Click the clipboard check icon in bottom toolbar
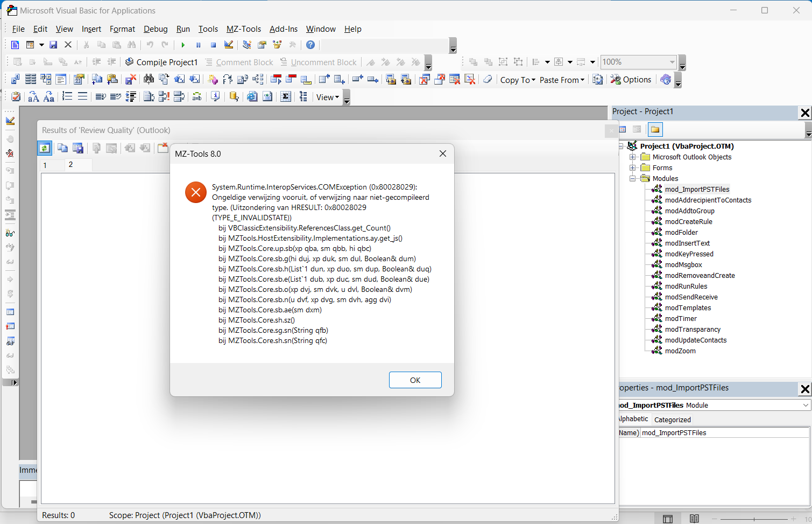 point(16,97)
